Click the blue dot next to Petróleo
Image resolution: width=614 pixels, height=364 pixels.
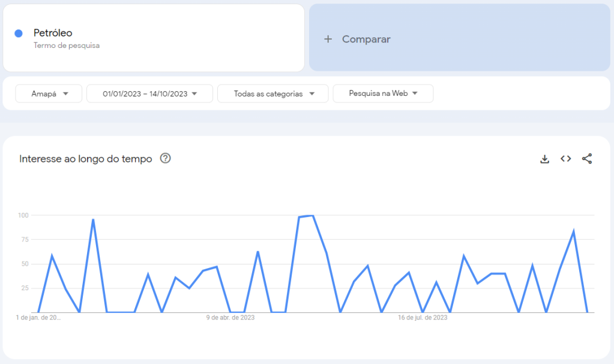pos(19,33)
